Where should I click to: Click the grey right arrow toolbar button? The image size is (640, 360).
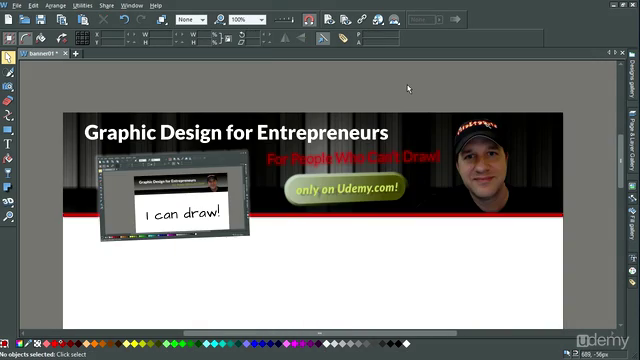click(x=455, y=20)
